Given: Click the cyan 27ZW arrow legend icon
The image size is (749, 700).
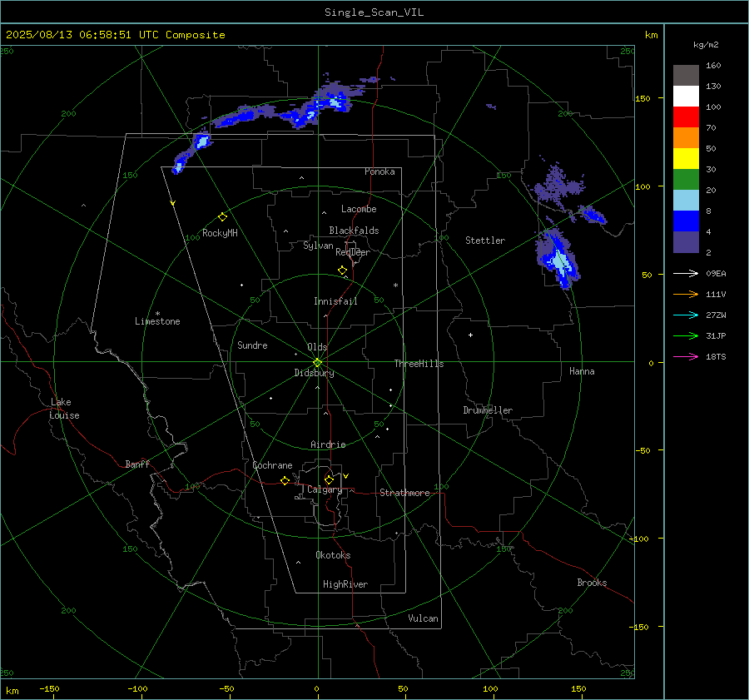Looking at the screenshot, I should click(x=686, y=315).
